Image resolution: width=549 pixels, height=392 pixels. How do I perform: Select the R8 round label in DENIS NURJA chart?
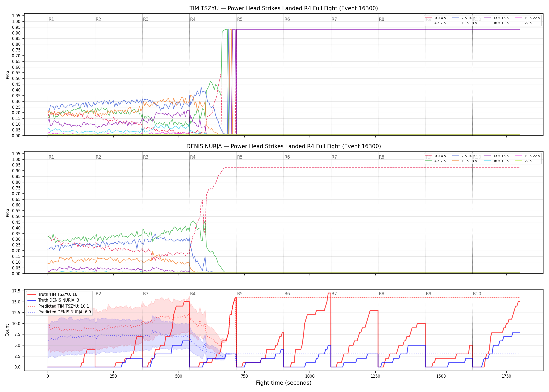381,157
